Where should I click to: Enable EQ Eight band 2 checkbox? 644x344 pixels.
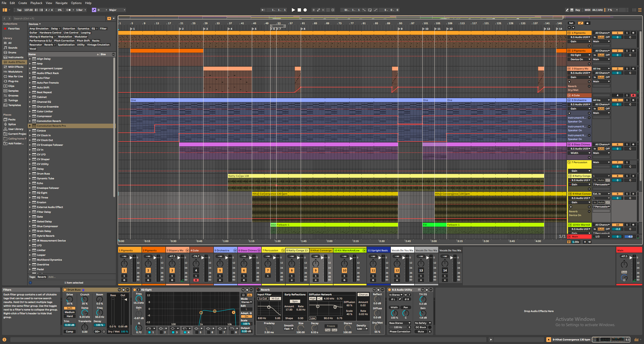(x=161, y=332)
